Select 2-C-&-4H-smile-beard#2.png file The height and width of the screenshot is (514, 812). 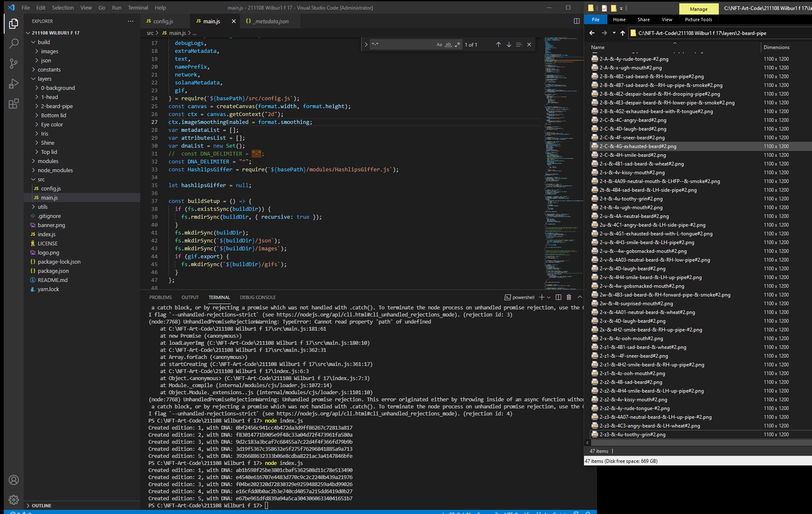(x=632, y=155)
